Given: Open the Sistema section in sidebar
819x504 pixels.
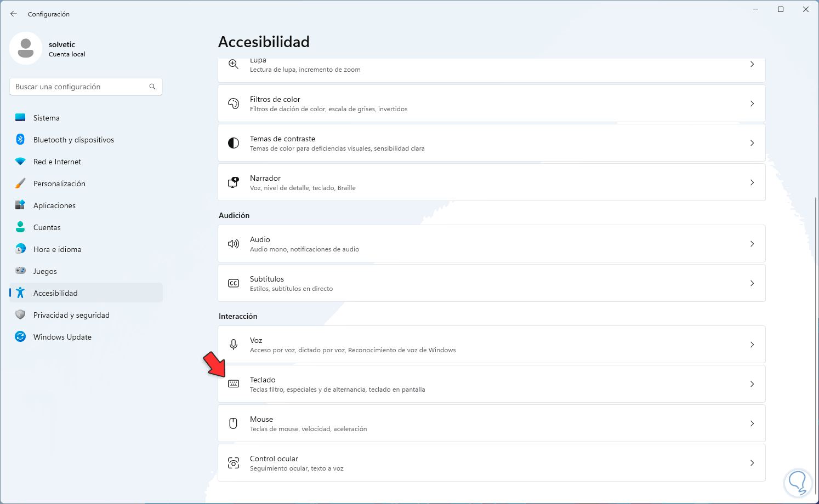Looking at the screenshot, I should [47, 118].
